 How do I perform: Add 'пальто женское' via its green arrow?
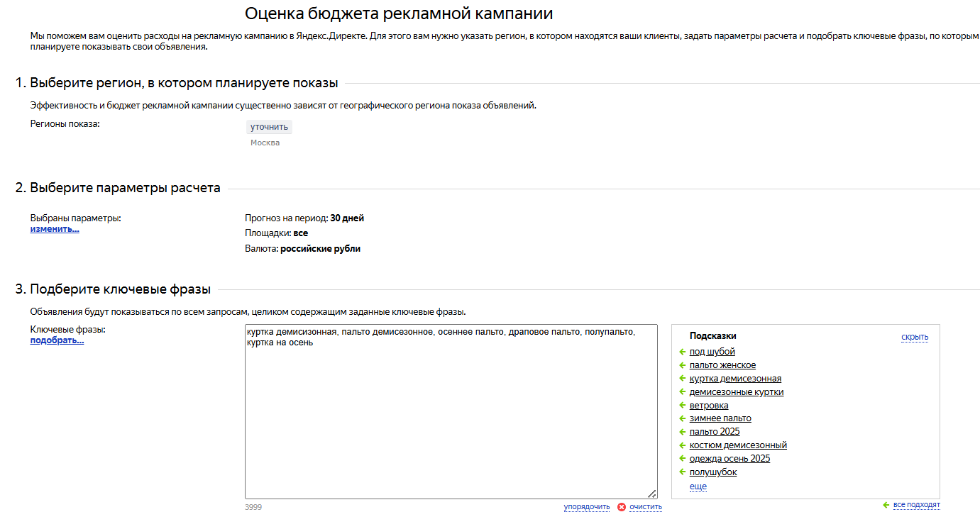(x=682, y=365)
